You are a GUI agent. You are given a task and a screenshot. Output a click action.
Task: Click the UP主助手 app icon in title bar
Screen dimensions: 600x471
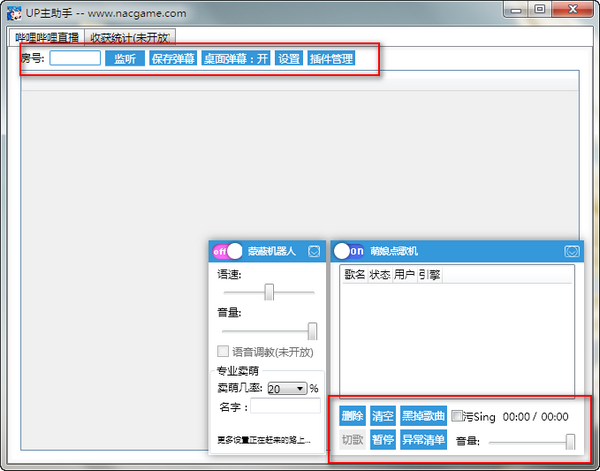click(14, 13)
